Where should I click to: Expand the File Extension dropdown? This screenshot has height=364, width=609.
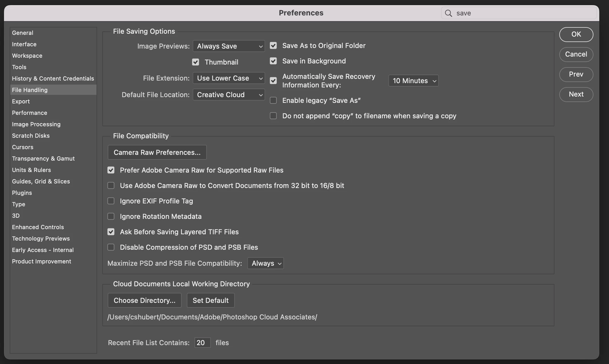[x=229, y=78]
